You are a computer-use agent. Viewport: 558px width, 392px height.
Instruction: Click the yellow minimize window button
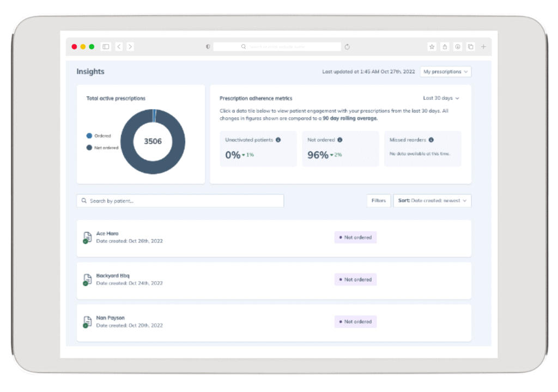pos(83,47)
